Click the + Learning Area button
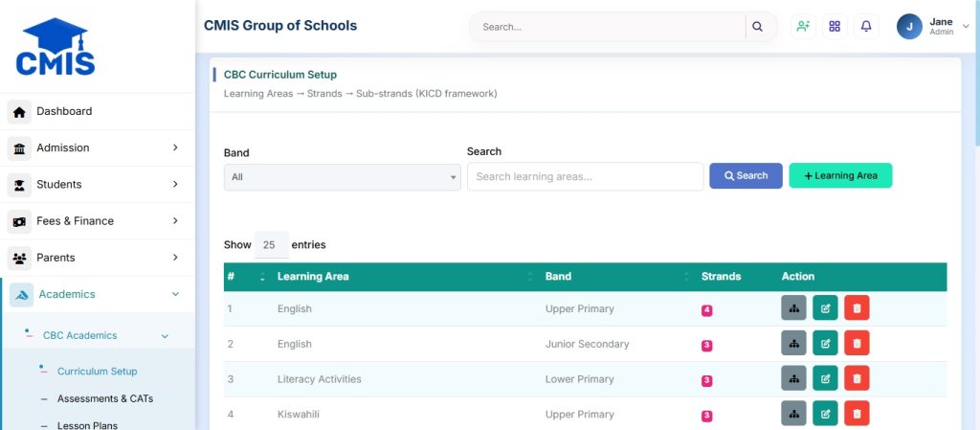Image resolution: width=980 pixels, height=430 pixels. [840, 176]
